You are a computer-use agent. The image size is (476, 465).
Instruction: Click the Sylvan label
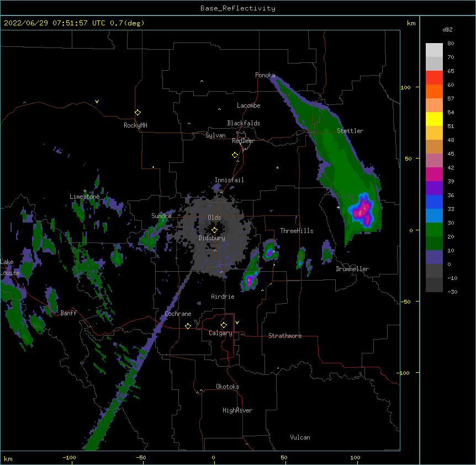coord(215,135)
